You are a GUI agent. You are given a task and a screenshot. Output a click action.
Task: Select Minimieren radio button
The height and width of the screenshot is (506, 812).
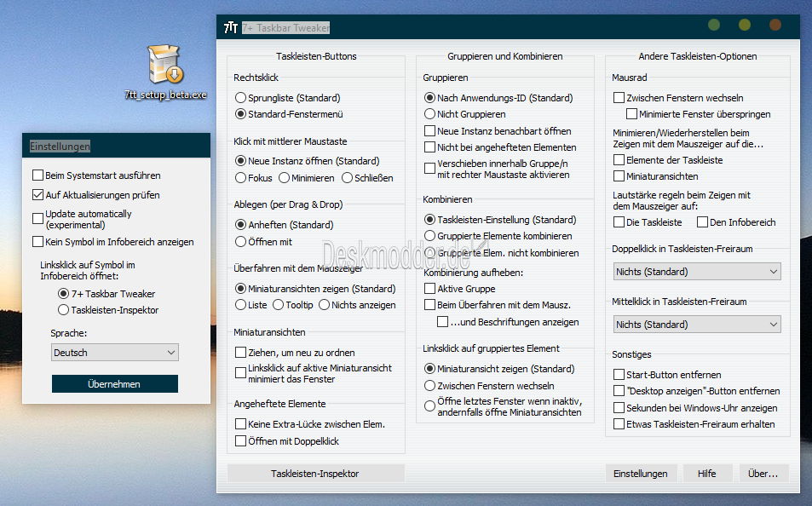pos(284,178)
